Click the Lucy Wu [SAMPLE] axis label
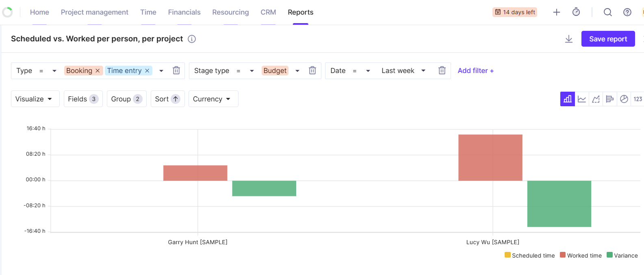The height and width of the screenshot is (275, 644). point(493,242)
